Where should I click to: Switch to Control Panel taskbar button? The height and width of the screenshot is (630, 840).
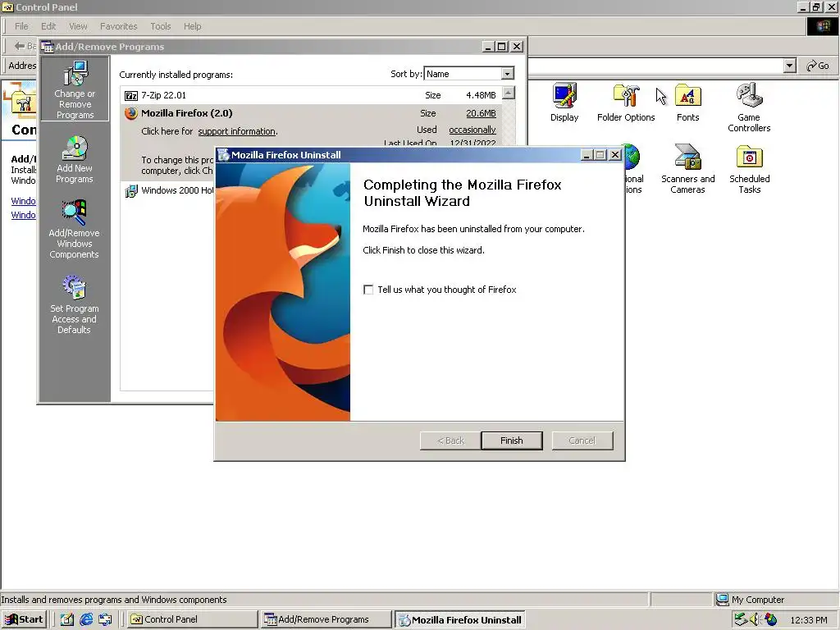[192, 619]
